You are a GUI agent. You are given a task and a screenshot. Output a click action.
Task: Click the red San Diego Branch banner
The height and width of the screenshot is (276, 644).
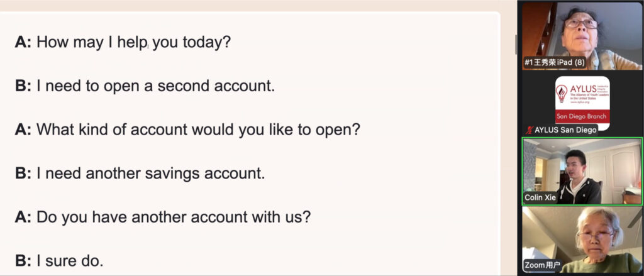(582, 117)
